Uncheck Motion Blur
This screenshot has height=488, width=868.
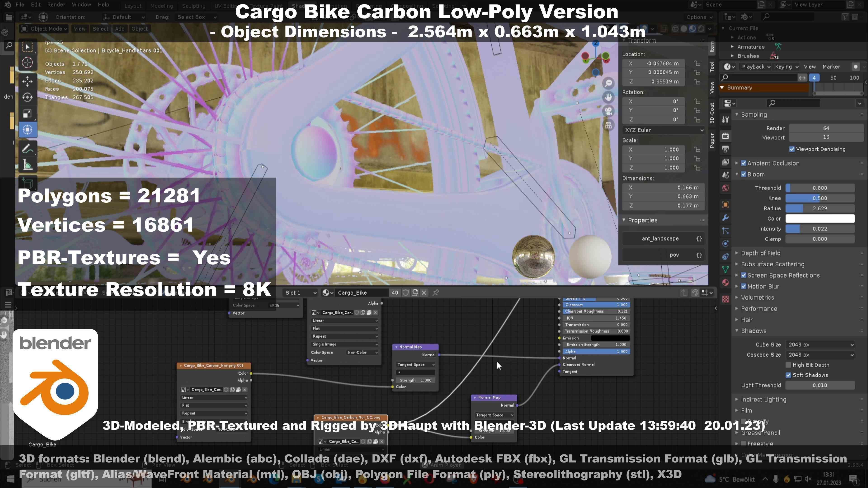click(x=744, y=287)
